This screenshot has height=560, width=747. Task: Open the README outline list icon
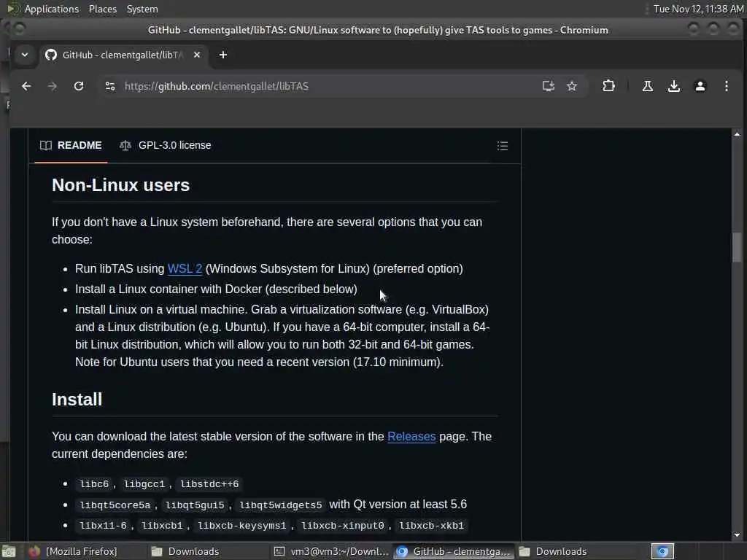[502, 146]
